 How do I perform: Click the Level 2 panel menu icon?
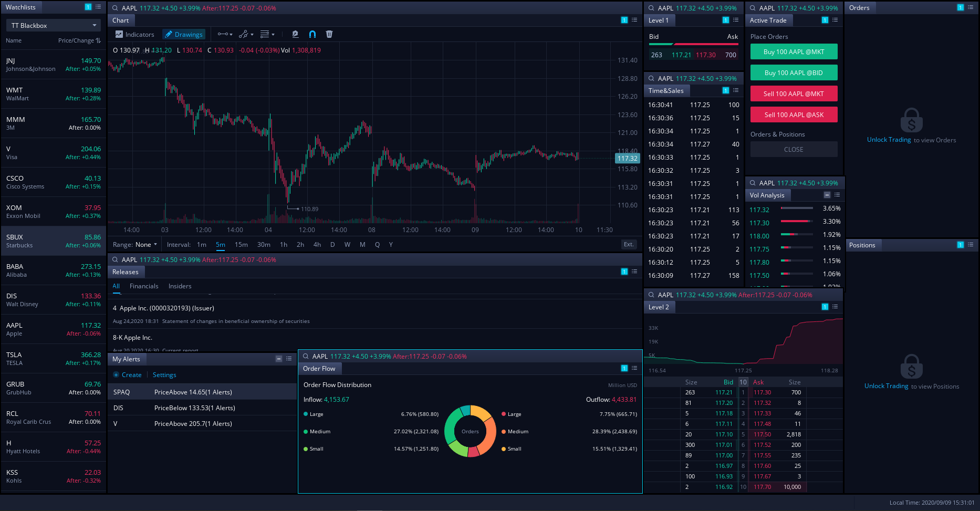point(835,307)
